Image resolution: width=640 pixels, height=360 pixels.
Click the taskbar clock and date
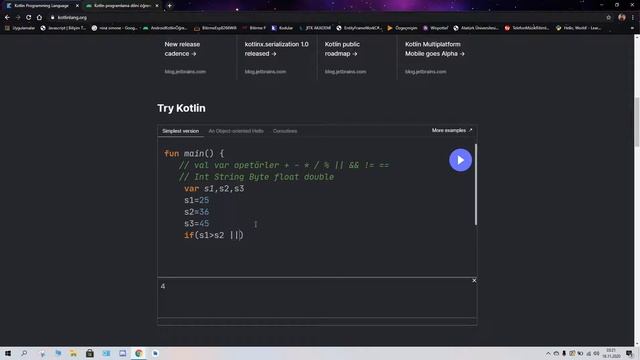pos(611,353)
